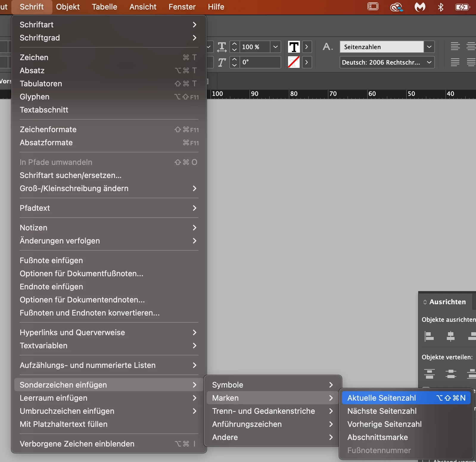
Task: Expand Leerraum einfügen submenu
Action: click(109, 398)
